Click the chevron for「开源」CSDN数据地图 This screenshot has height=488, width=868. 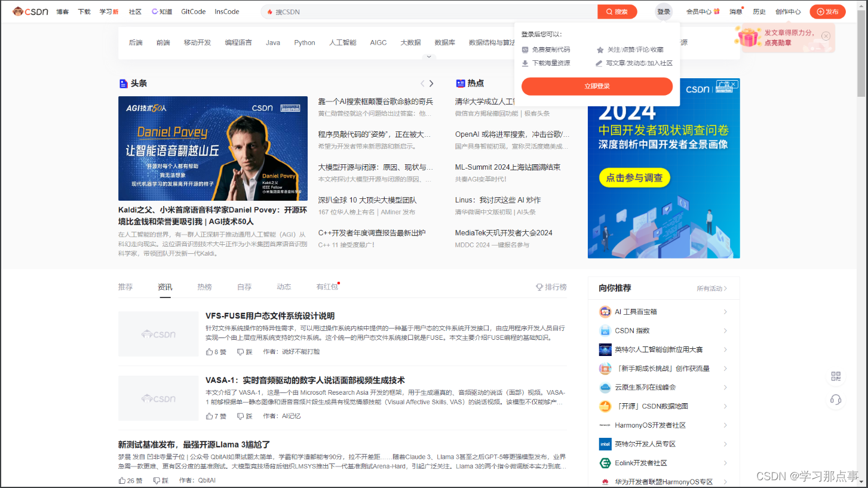(725, 406)
